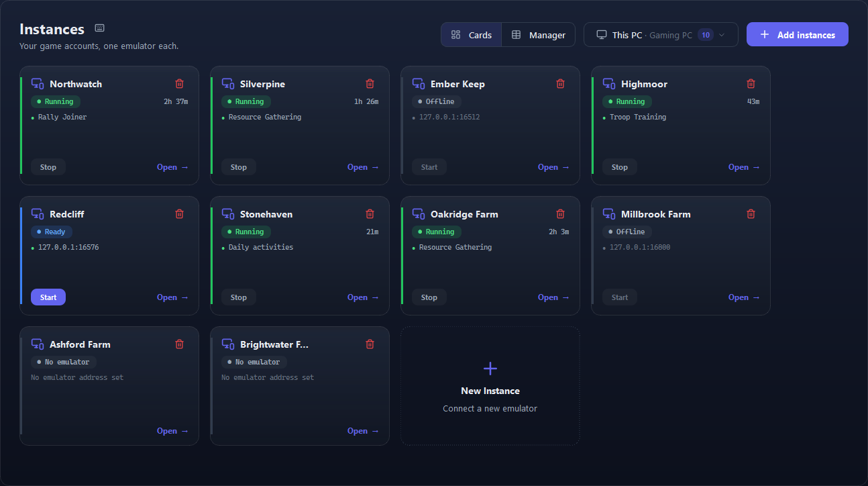Click the device icon on Redcliff card
This screenshot has width=868, height=486.
tap(38, 214)
